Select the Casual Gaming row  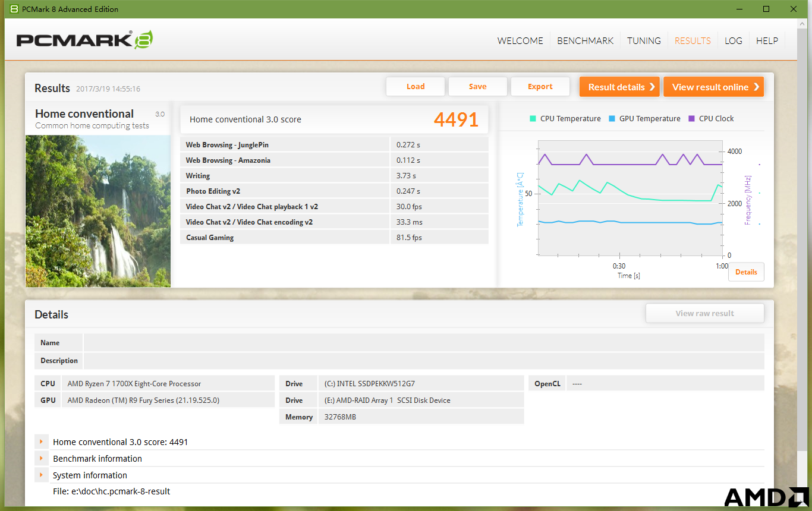coord(334,238)
